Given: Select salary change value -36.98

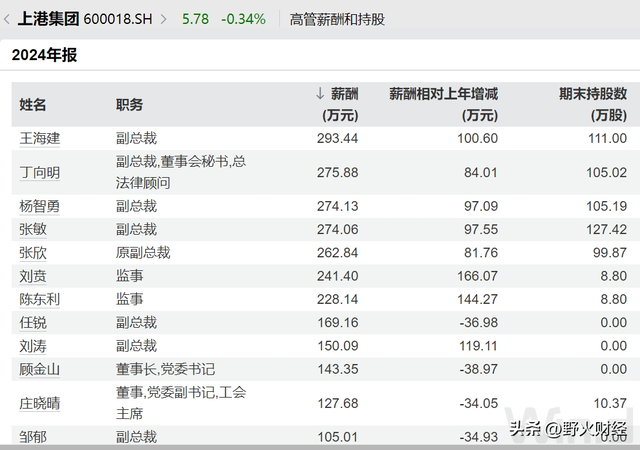Looking at the screenshot, I should (x=479, y=323).
